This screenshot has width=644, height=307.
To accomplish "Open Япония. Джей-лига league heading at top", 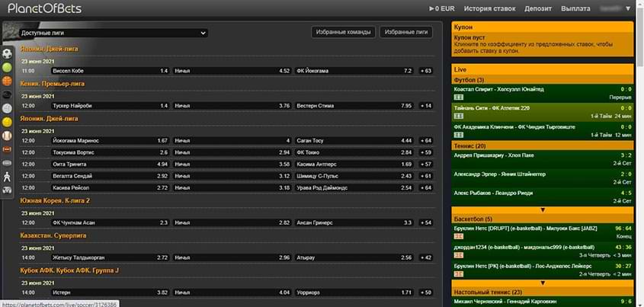I will point(50,49).
